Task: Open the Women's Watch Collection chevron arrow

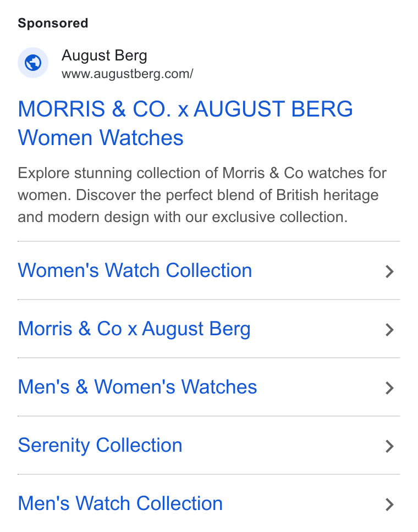Action: pyautogui.click(x=389, y=271)
